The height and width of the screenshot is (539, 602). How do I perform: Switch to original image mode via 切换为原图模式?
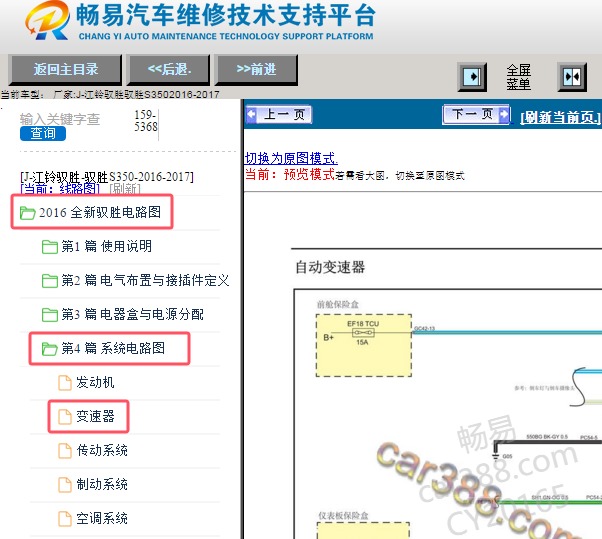(291, 158)
